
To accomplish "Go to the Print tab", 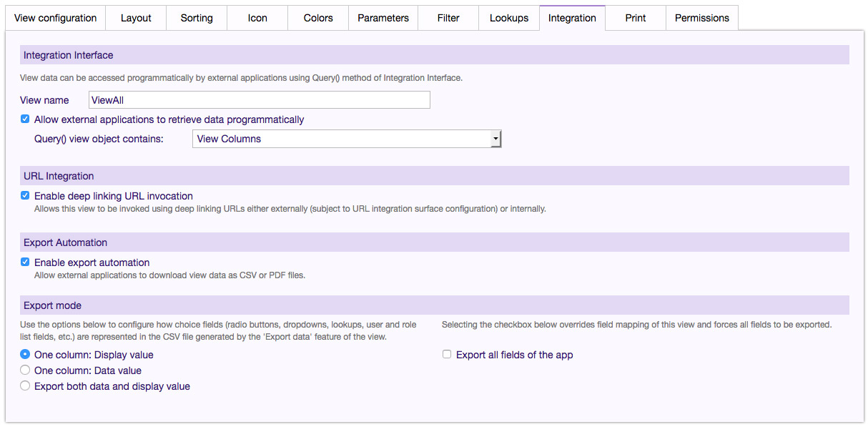I will click(x=636, y=18).
